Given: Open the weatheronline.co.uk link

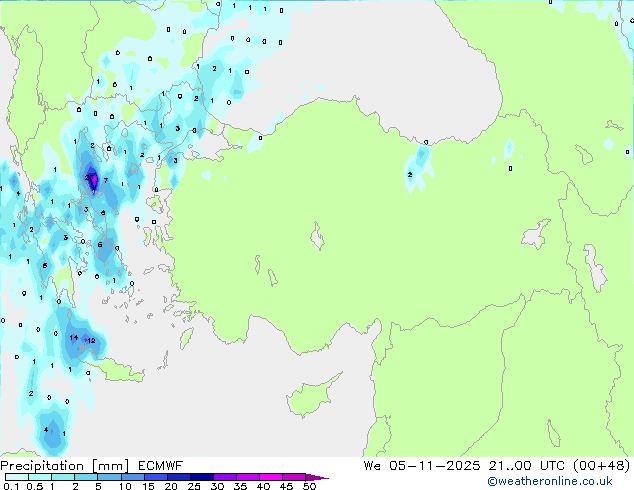Looking at the screenshot, I should 549,481.
